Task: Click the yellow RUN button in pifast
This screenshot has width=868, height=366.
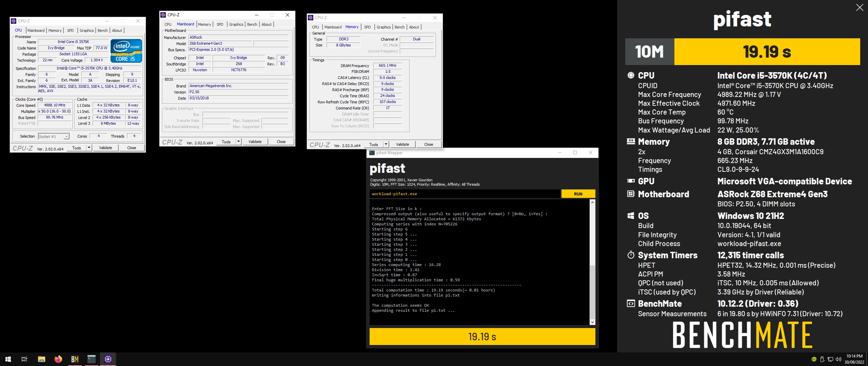Action: [x=578, y=194]
